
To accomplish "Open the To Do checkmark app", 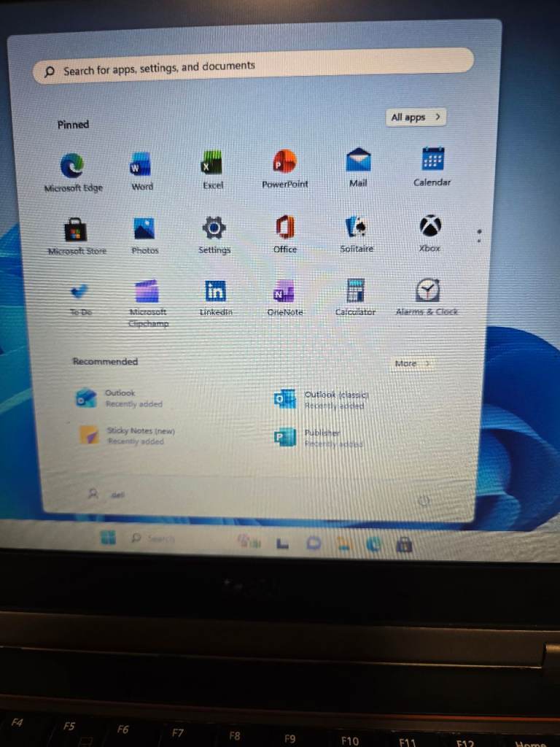I will 79,298.
